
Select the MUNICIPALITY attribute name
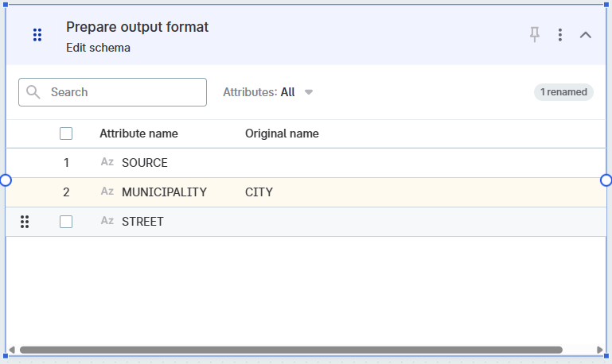pos(164,192)
